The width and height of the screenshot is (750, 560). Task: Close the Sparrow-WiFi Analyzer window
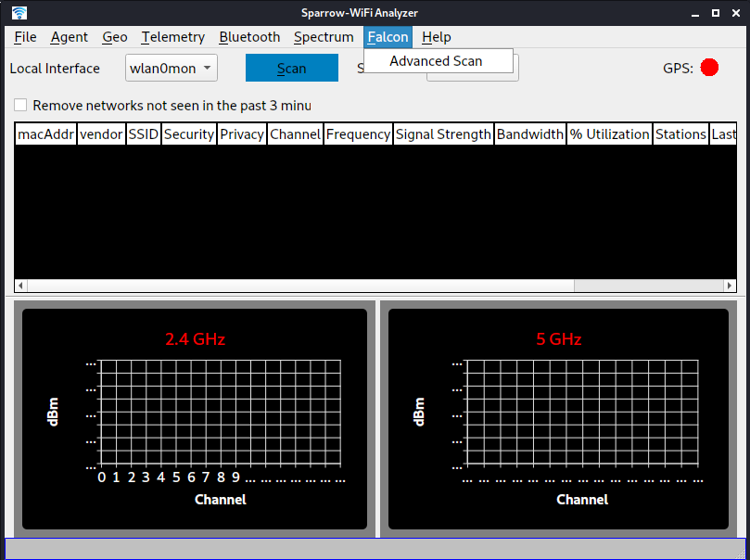(736, 13)
